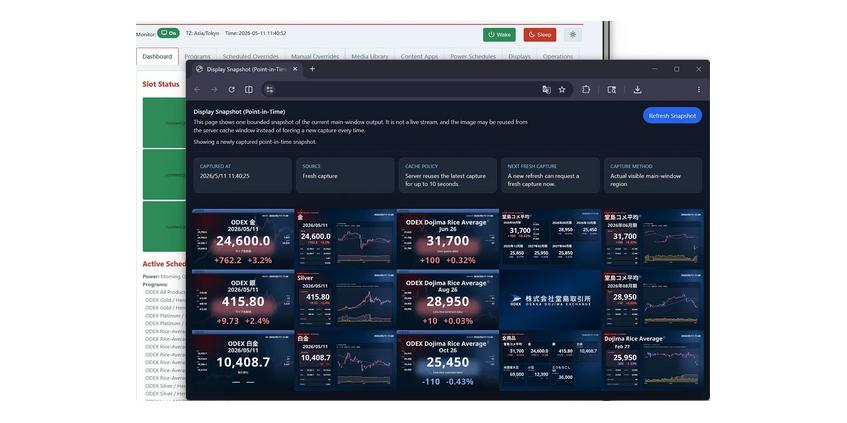This screenshot has width=847, height=423.
Task: Click the SOURCE Fresh capture card
Action: pos(345,175)
